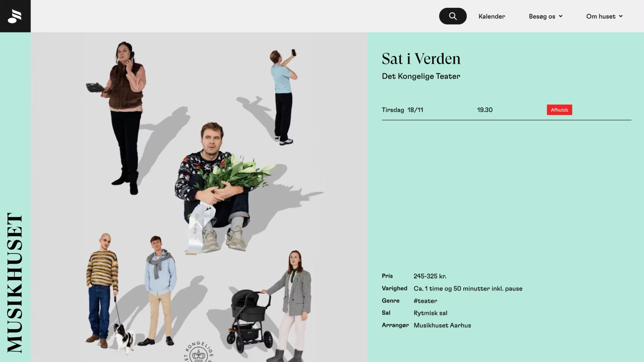Click the Sat i Verden title

421,59
